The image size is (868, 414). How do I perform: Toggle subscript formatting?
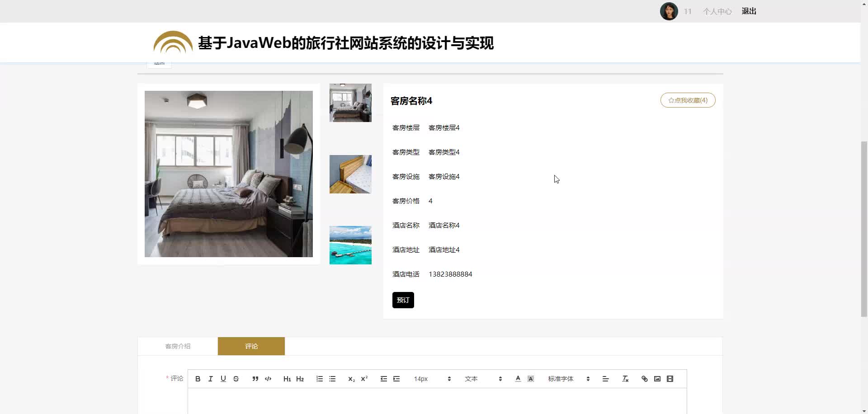pos(351,379)
